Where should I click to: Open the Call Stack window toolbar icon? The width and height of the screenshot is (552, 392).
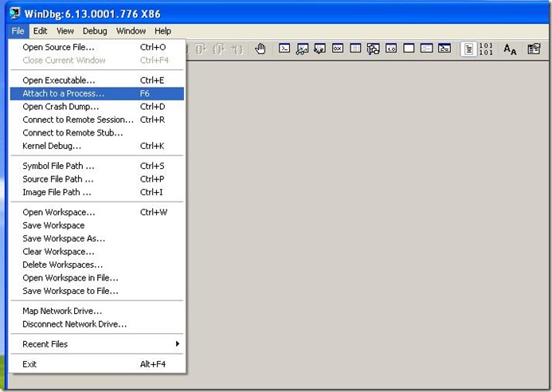pos(373,49)
